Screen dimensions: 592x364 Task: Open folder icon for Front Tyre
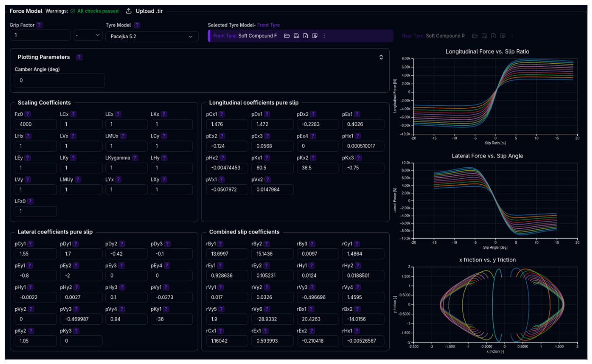click(287, 36)
